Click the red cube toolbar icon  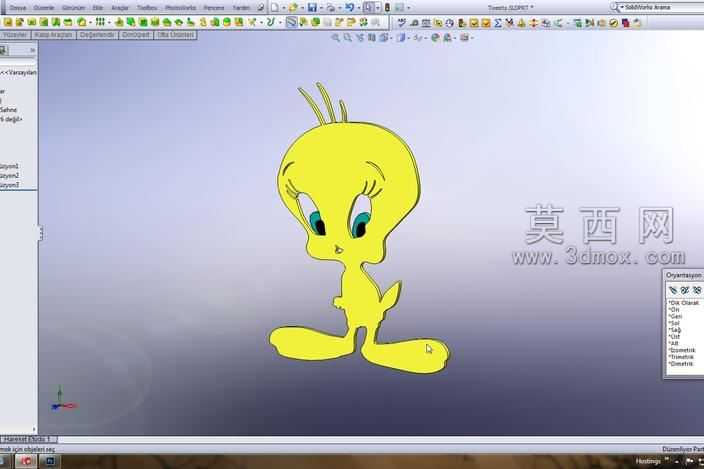(x=625, y=23)
